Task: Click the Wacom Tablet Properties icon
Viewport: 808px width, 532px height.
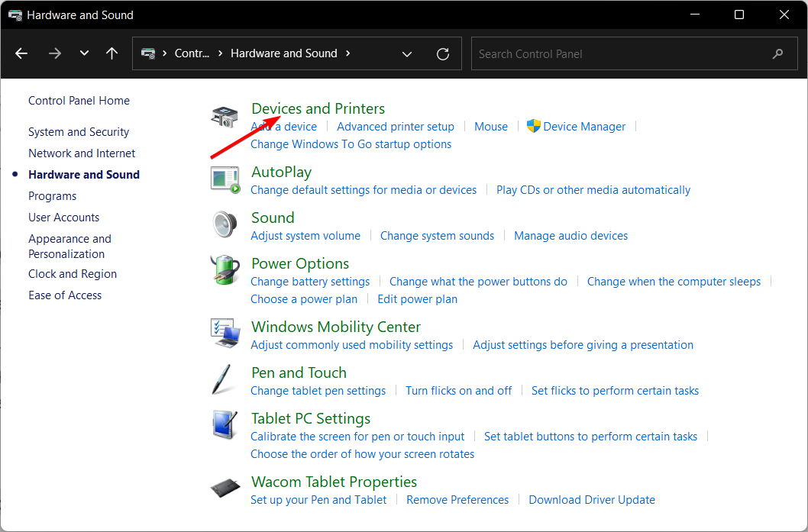Action: click(x=225, y=489)
